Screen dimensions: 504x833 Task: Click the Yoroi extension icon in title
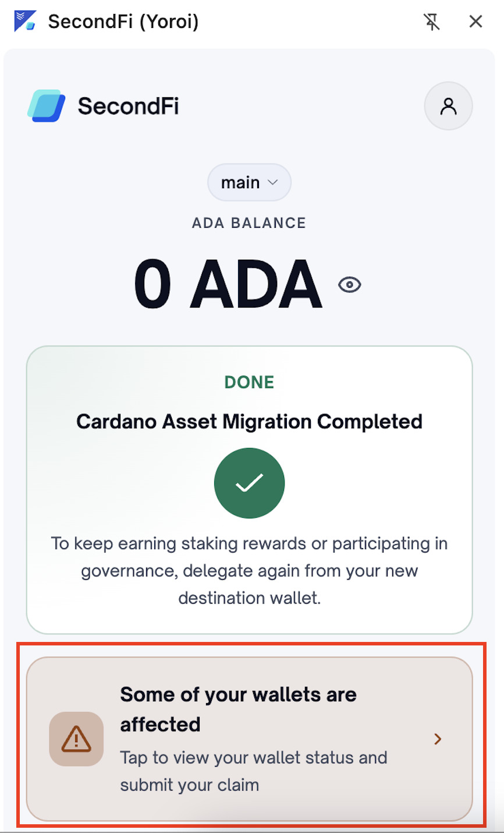point(25,21)
